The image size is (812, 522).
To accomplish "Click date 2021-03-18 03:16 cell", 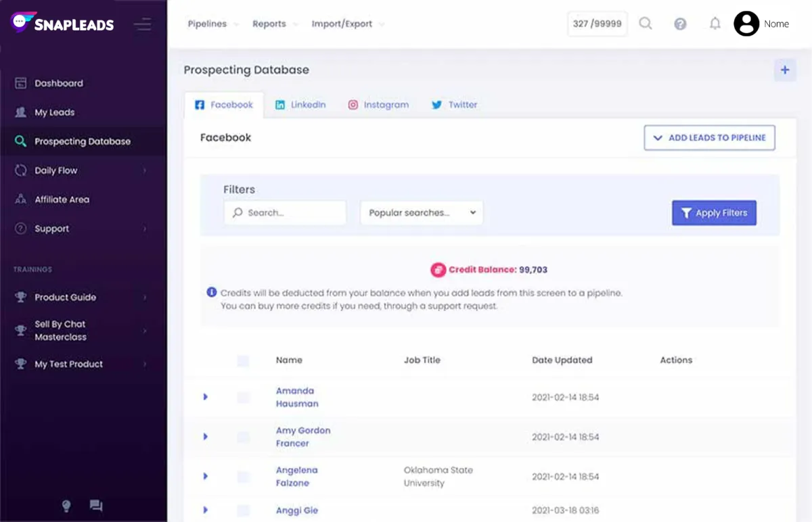I will click(565, 511).
